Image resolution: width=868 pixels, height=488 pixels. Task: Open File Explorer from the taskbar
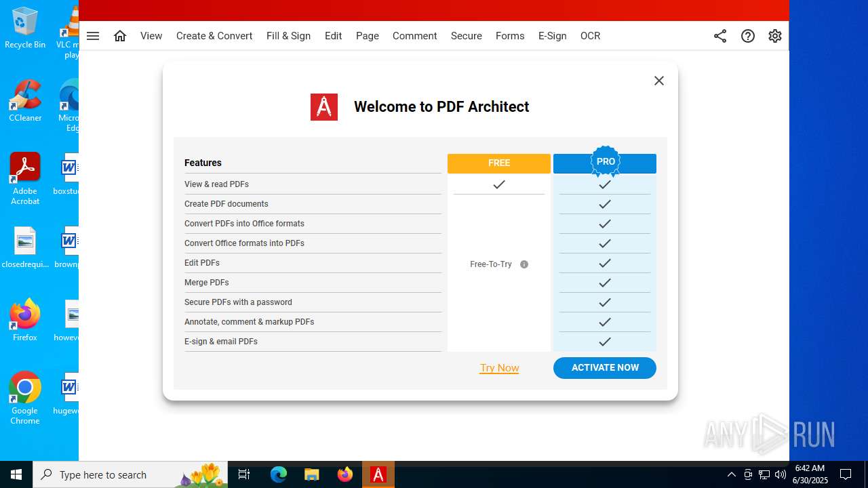point(312,474)
